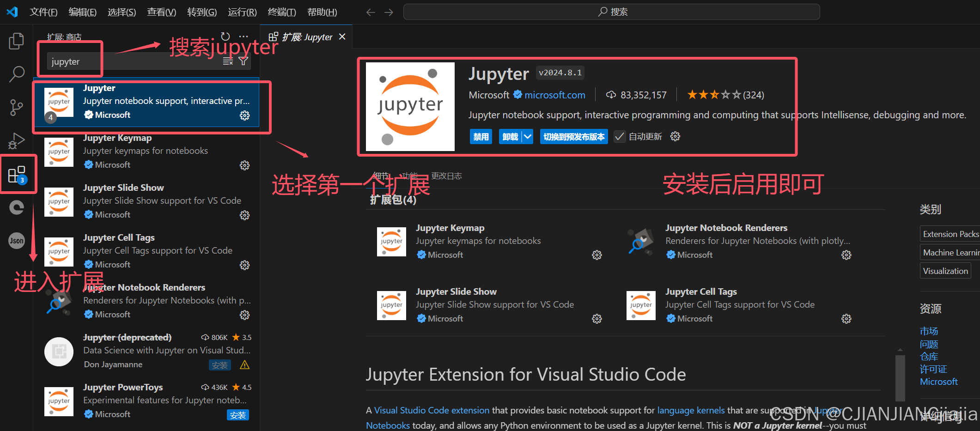The height and width of the screenshot is (431, 980).
Task: Open the Run and Debug view
Action: click(17, 140)
